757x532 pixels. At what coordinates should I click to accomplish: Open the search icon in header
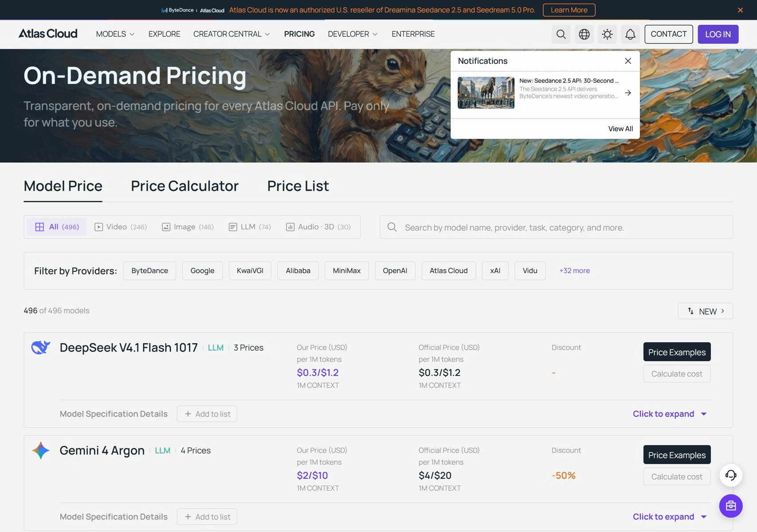pyautogui.click(x=561, y=34)
